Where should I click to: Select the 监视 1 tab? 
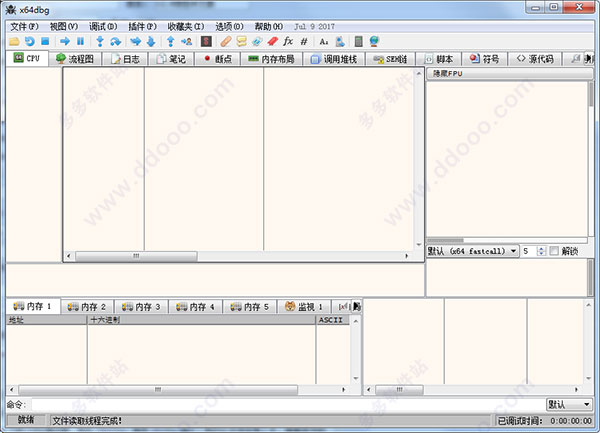point(304,307)
